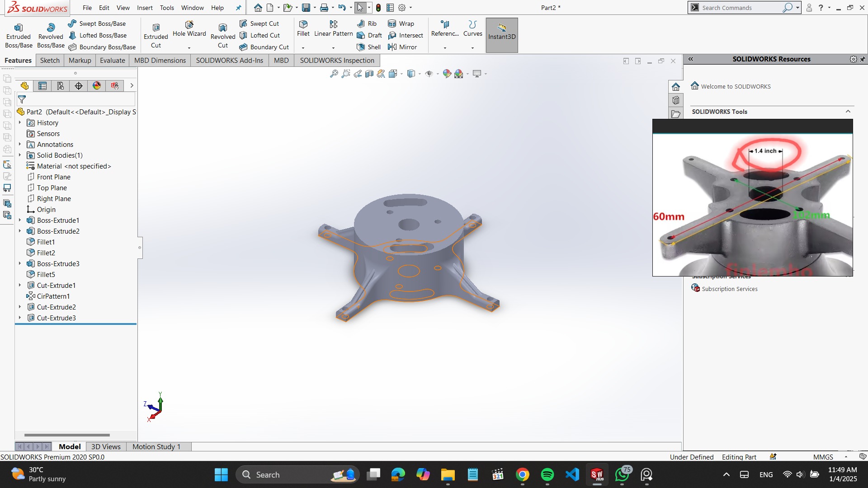Select the Revolved Cut tool
The width and height of the screenshot is (868, 488).
click(223, 35)
